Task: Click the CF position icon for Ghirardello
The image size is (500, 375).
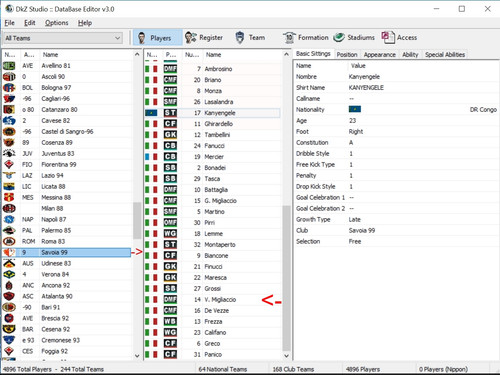Action: [170, 124]
